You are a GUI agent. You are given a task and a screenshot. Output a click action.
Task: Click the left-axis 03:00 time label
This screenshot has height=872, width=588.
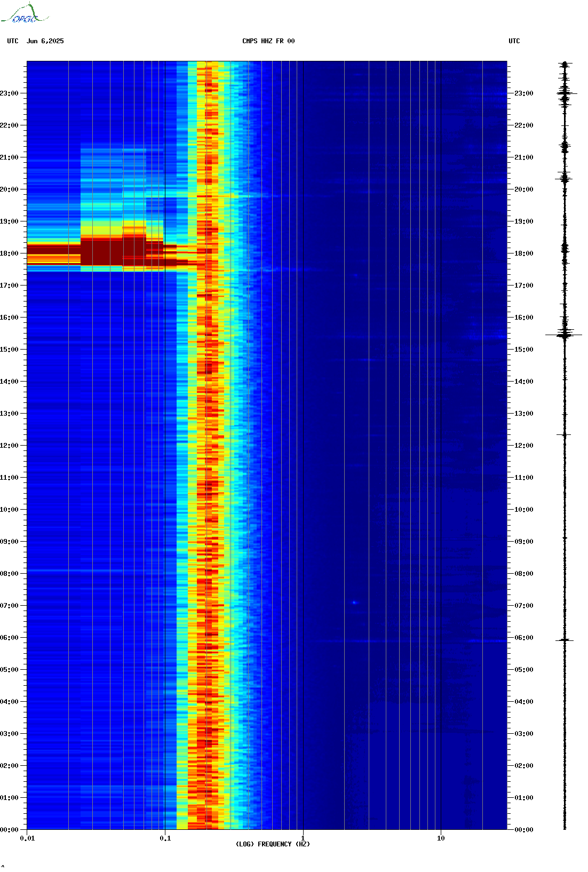pos(9,734)
